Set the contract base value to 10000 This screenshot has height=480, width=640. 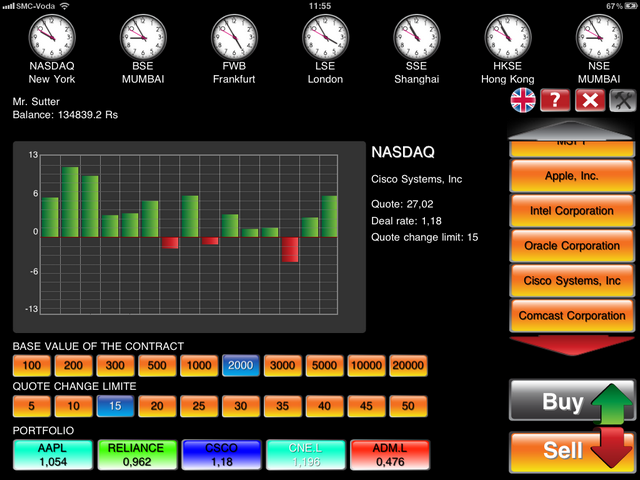coord(366,365)
